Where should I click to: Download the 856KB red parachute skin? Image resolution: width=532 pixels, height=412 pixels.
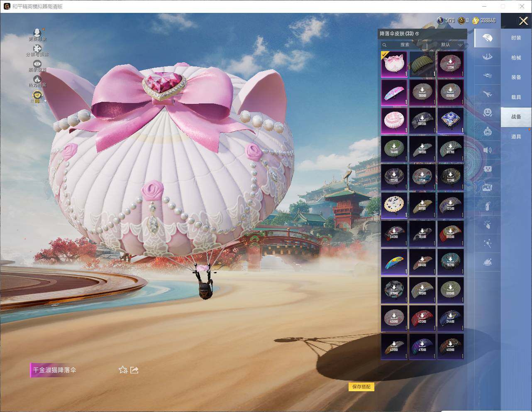(x=450, y=233)
